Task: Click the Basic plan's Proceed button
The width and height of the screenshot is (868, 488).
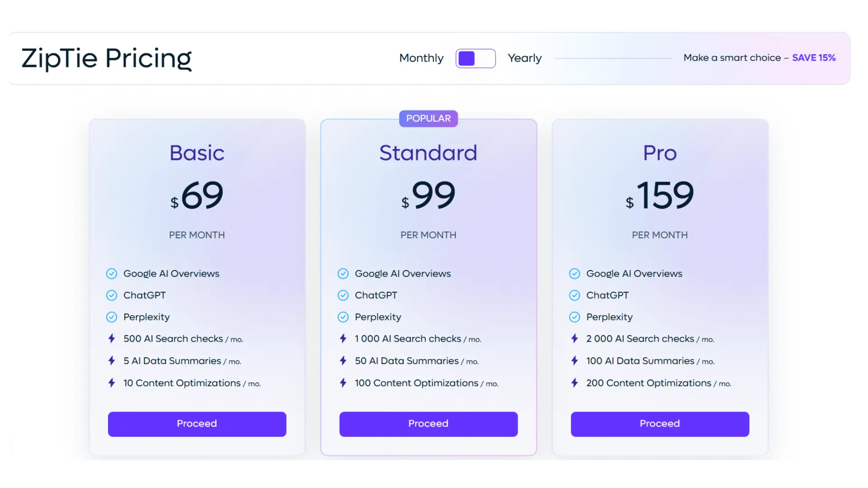Action: [197, 424]
